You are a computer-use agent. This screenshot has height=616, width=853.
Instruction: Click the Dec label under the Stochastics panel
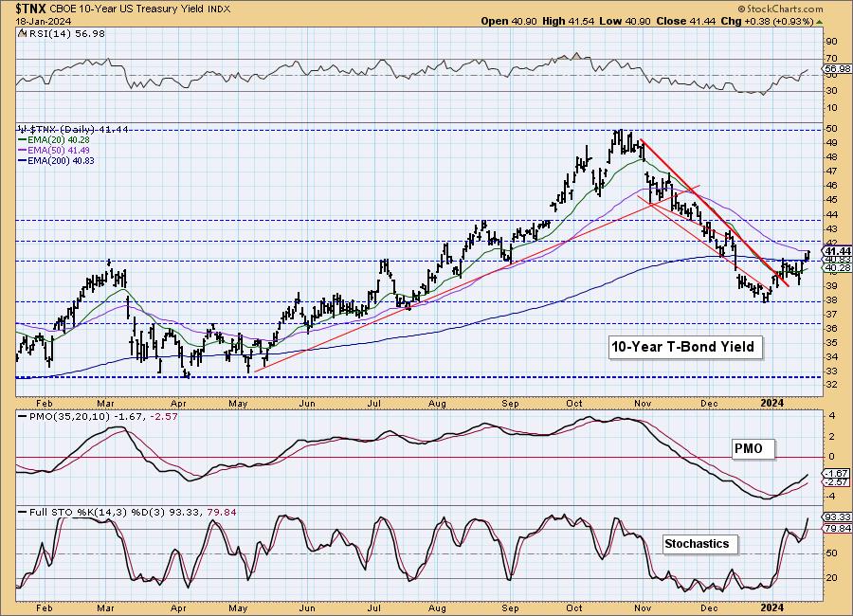[709, 607]
